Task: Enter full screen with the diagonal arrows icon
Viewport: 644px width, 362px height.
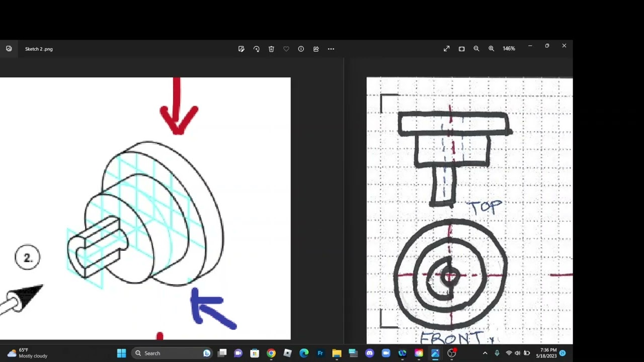Action: pyautogui.click(x=446, y=49)
